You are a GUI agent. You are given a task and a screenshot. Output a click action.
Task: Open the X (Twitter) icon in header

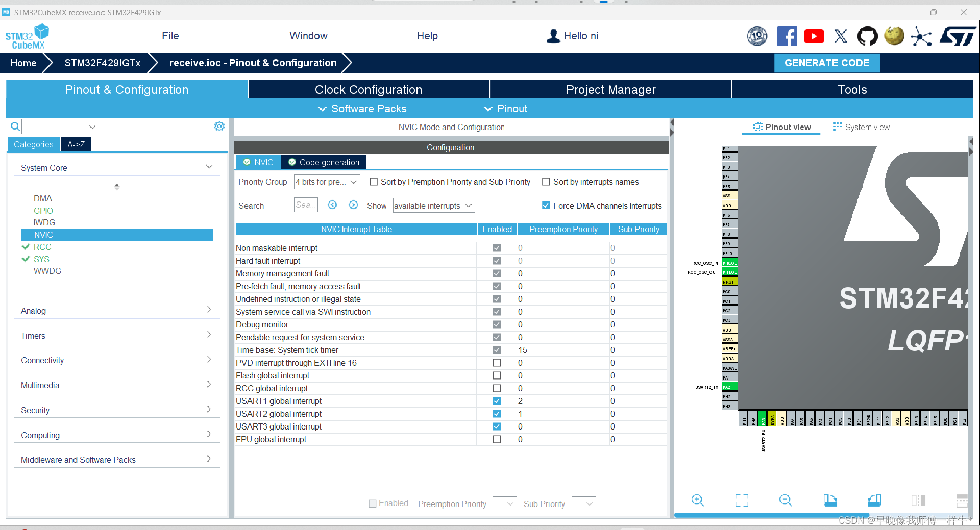click(841, 36)
